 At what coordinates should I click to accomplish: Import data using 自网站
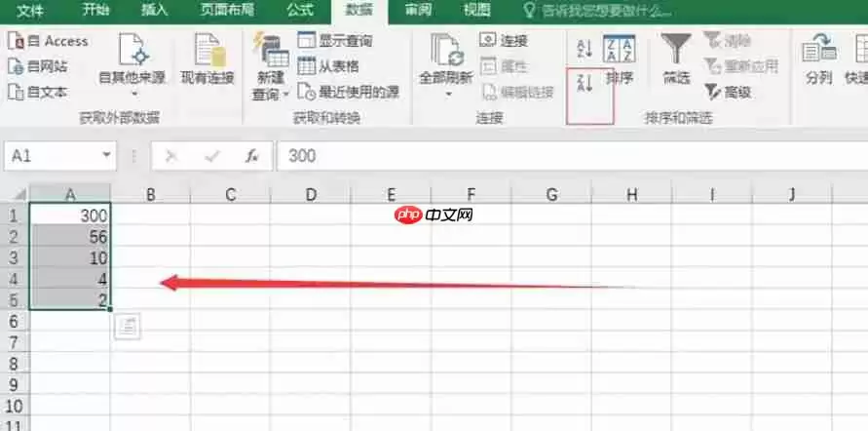pyautogui.click(x=38, y=66)
